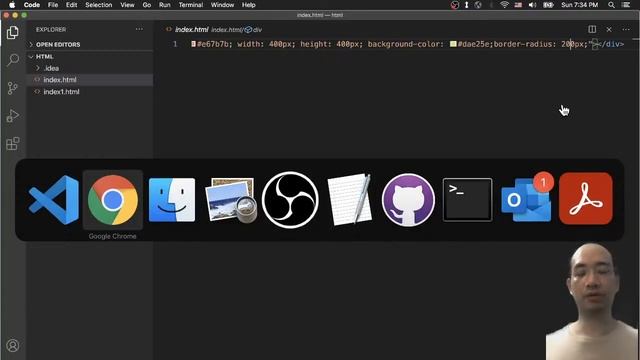Viewport: 640px width, 360px height.
Task: Select Finder in the app switcher
Action: click(172, 200)
